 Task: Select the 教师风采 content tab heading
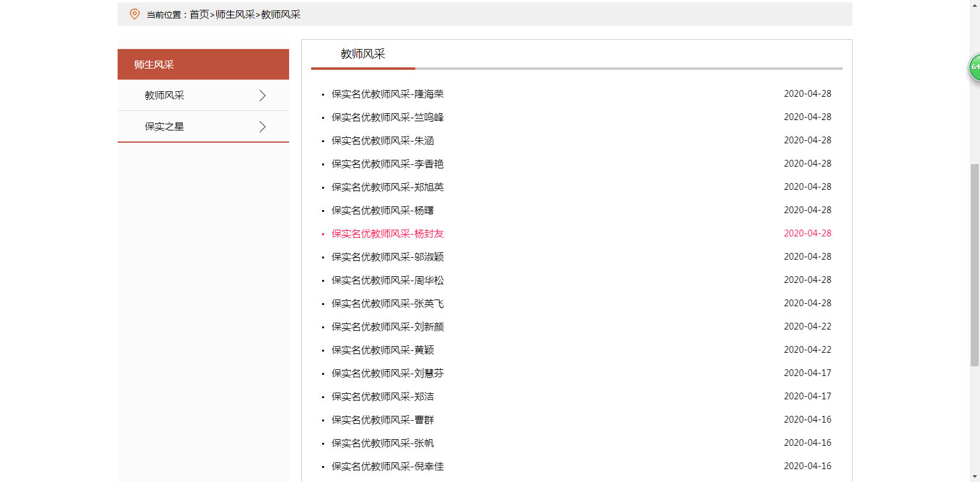pyautogui.click(x=363, y=54)
